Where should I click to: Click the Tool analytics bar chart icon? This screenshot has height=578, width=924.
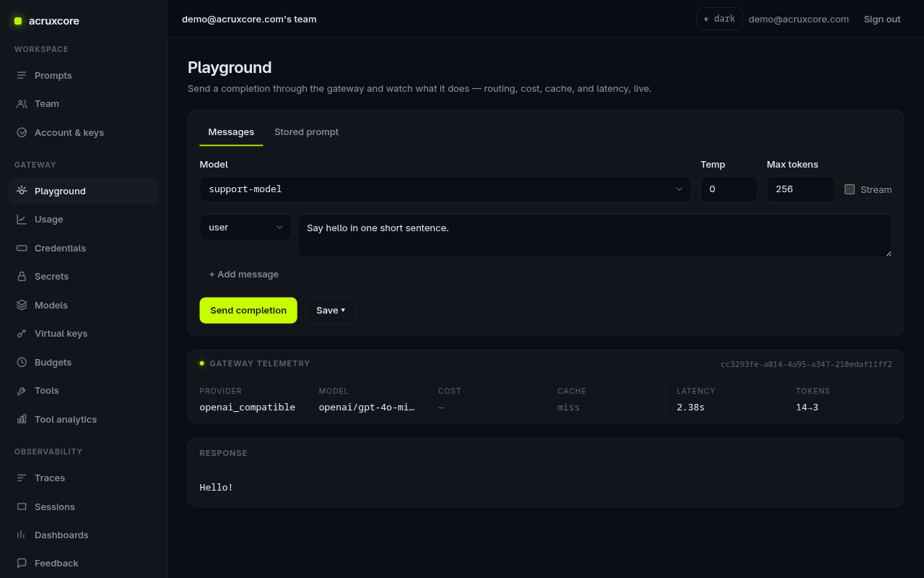click(22, 419)
